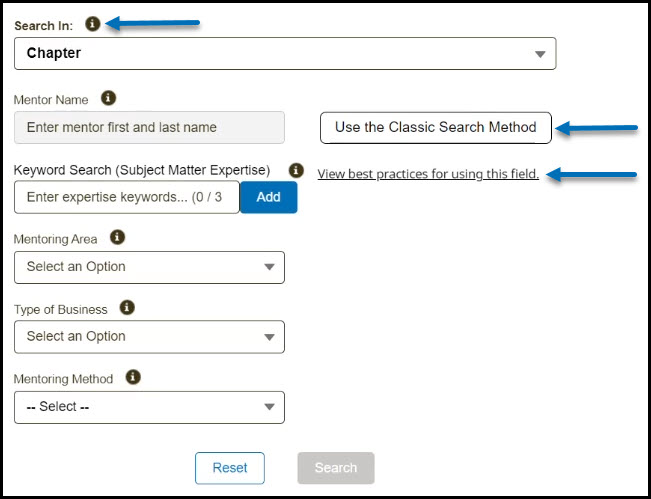Viewport: 651px width, 499px height.
Task: Click Mentor Name info icon
Action: click(x=109, y=99)
